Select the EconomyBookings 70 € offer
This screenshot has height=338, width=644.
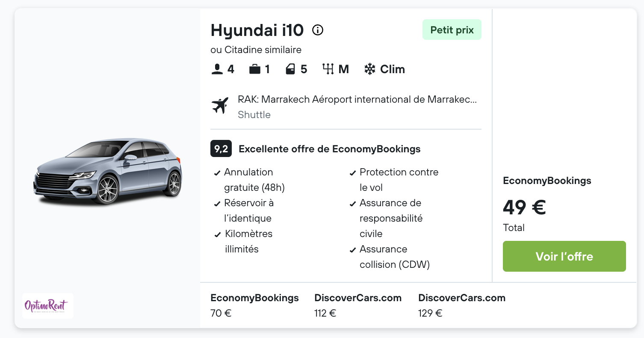point(254,305)
